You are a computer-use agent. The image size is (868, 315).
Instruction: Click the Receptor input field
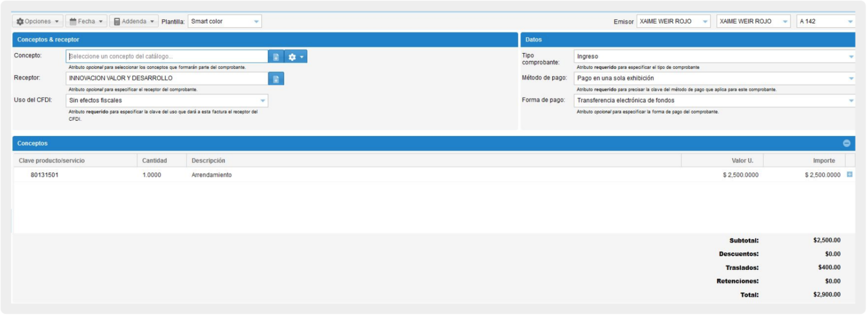[167, 78]
